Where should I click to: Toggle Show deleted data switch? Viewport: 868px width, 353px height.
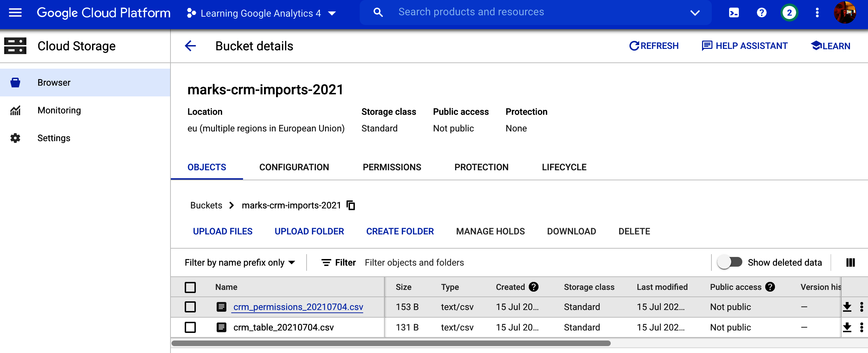(x=730, y=262)
